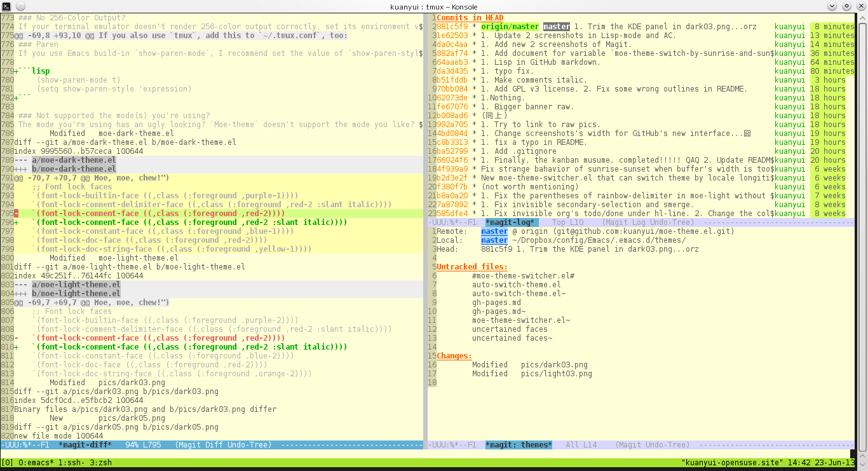Click the '(show-paren-mode t)' line

coord(78,80)
